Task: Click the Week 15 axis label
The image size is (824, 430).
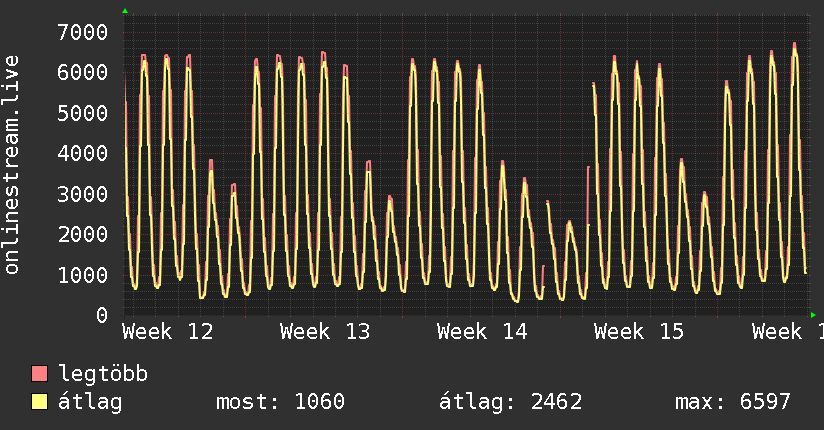Action: (639, 332)
